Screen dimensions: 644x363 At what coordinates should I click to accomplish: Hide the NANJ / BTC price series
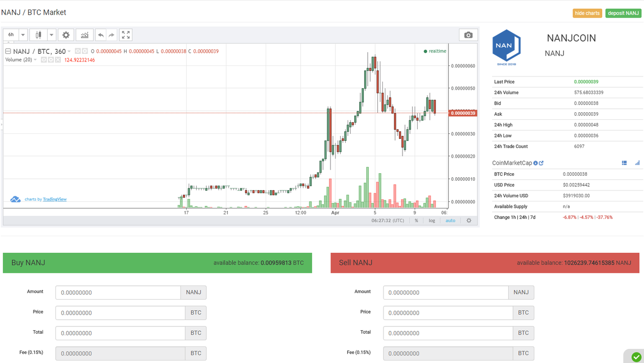(77, 51)
